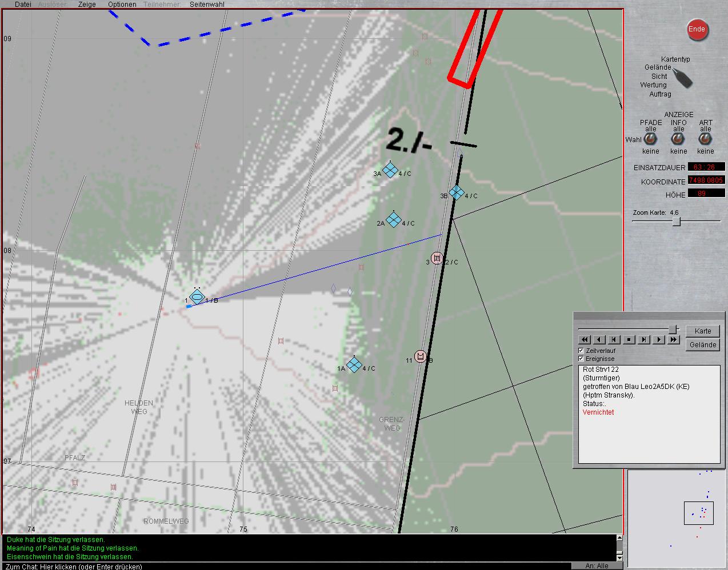Flip the ART display toggle switch
The width and height of the screenshot is (728, 570).
point(705,139)
